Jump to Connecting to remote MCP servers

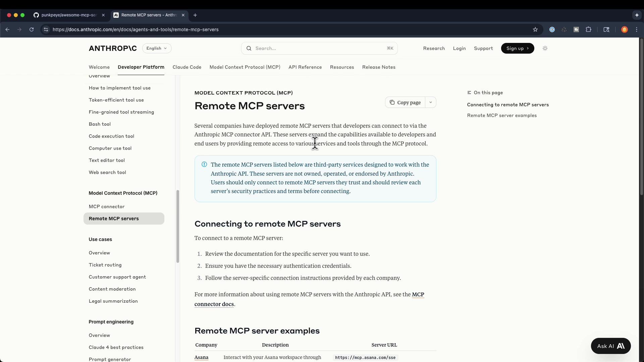click(x=508, y=105)
